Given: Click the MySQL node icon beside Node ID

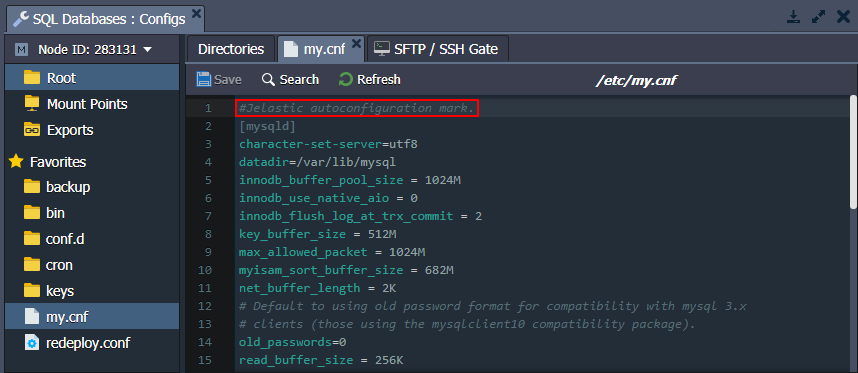Looking at the screenshot, I should 22,50.
